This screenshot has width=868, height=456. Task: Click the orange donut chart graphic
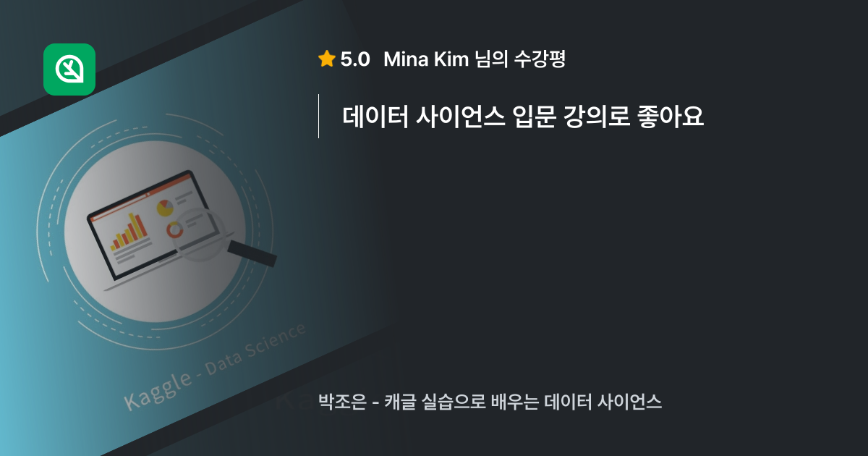[174, 230]
